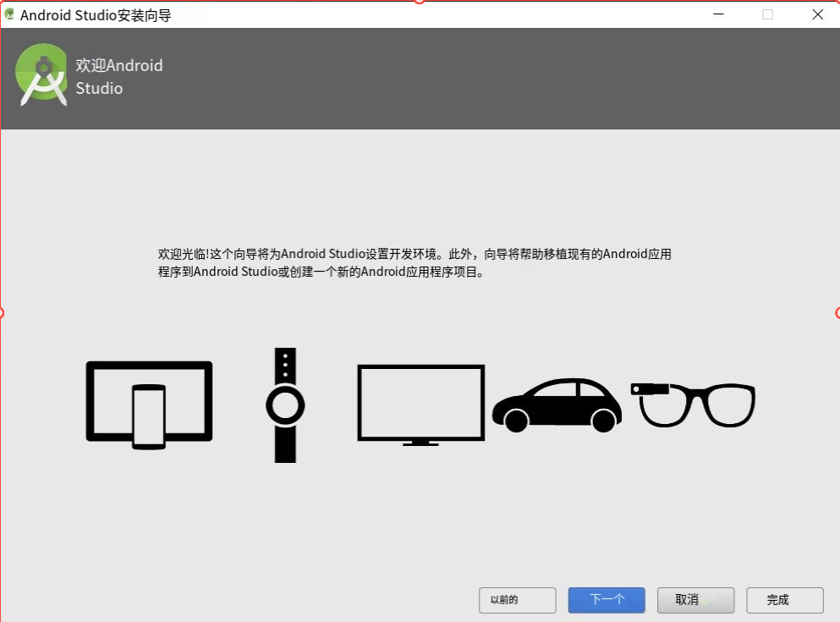Screen dimensions: 840x622
Task: Click the Android Studio logo in header
Action: [41, 74]
